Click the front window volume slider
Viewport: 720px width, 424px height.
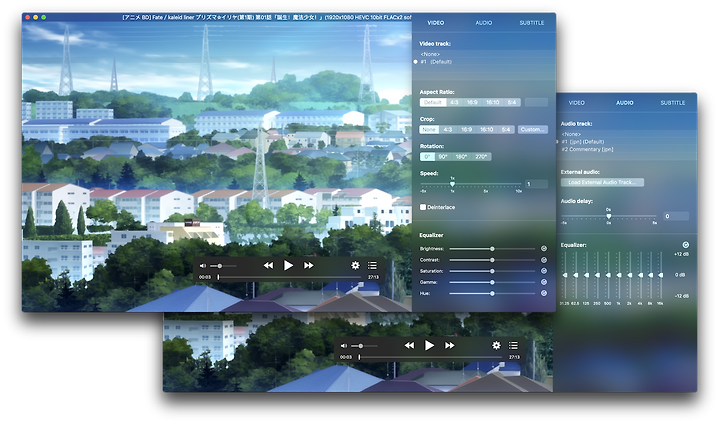click(x=223, y=266)
